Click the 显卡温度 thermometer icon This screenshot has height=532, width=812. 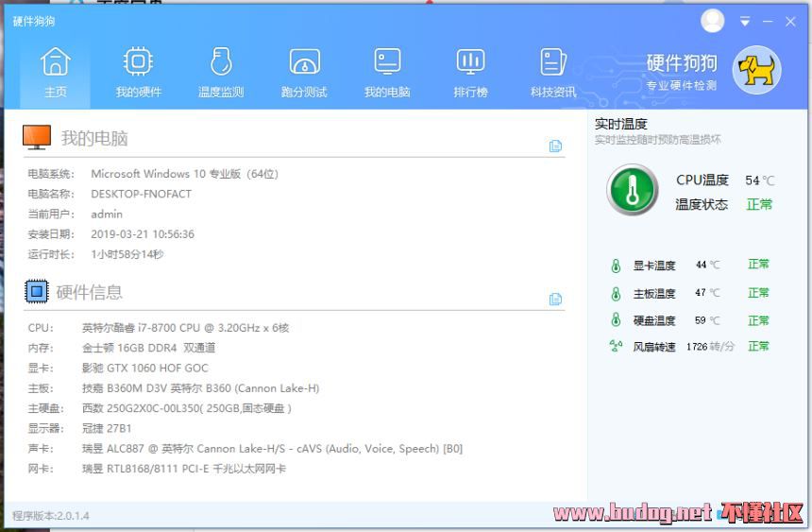616,266
